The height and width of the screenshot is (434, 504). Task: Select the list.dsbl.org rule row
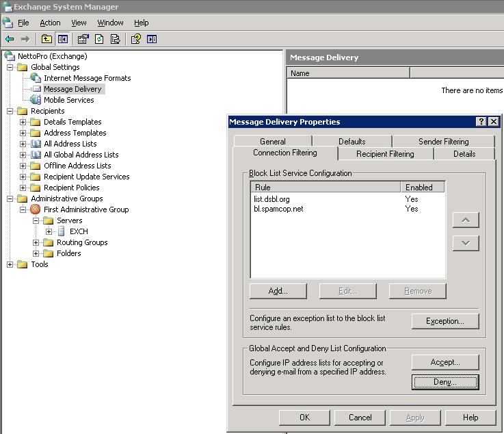[348, 199]
